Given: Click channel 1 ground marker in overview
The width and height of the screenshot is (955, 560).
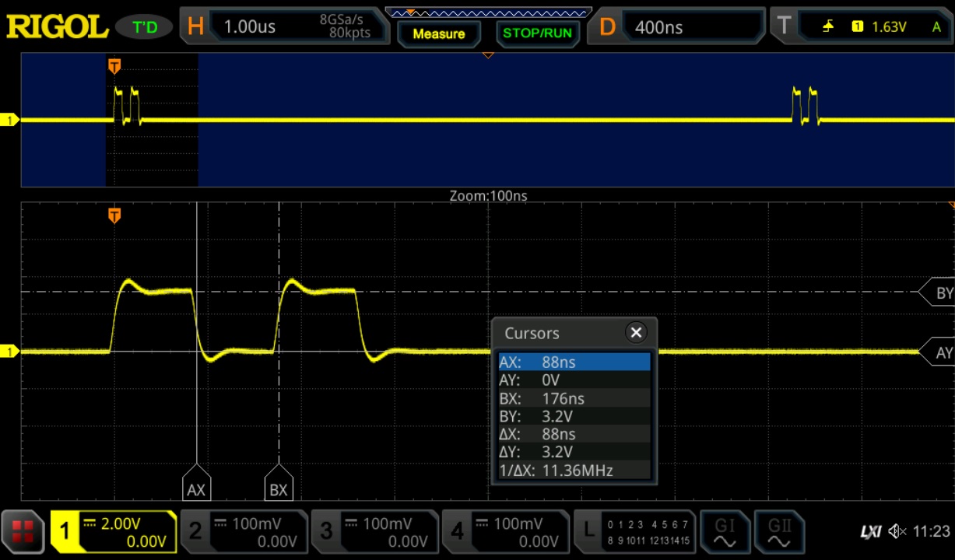Looking at the screenshot, I should coord(9,120).
